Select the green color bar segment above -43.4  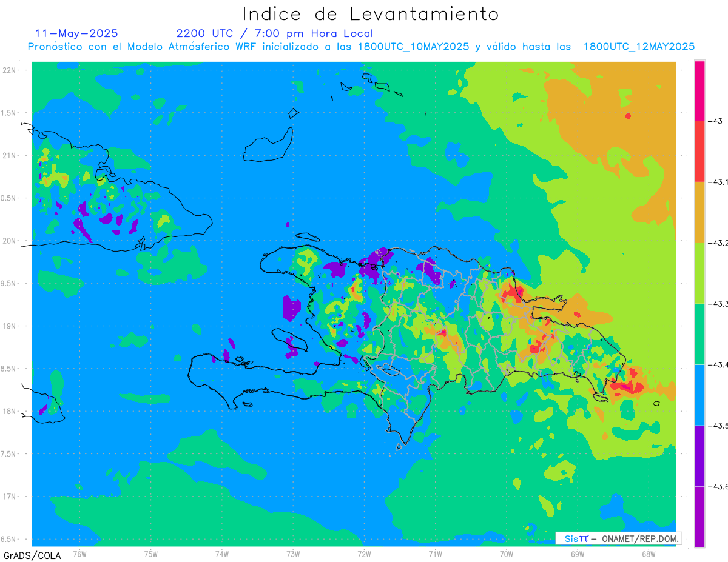coord(699,334)
